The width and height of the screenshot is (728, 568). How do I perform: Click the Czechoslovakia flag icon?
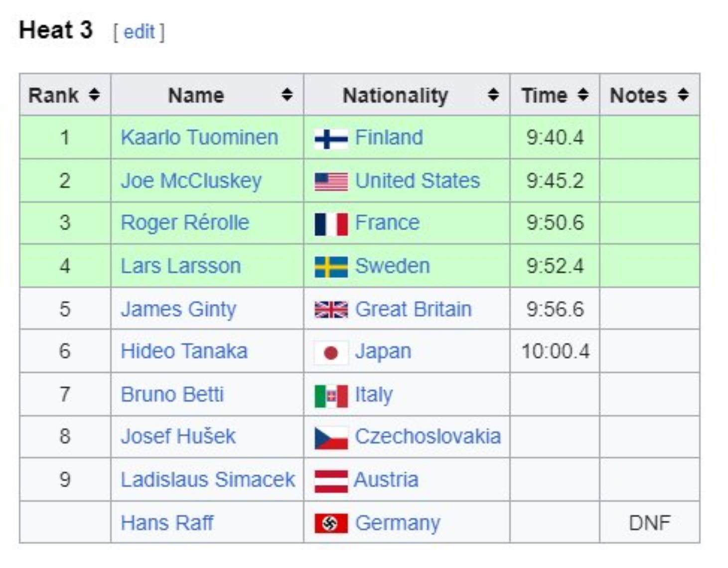coord(331,437)
